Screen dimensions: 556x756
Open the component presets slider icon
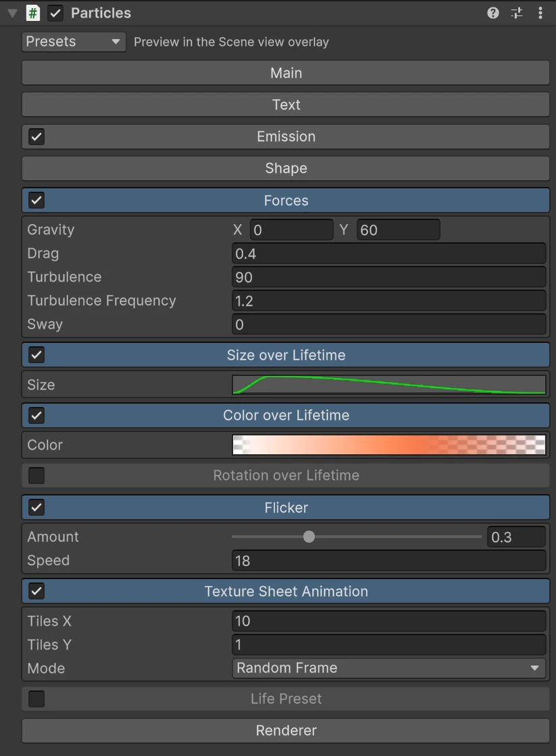pyautogui.click(x=516, y=13)
